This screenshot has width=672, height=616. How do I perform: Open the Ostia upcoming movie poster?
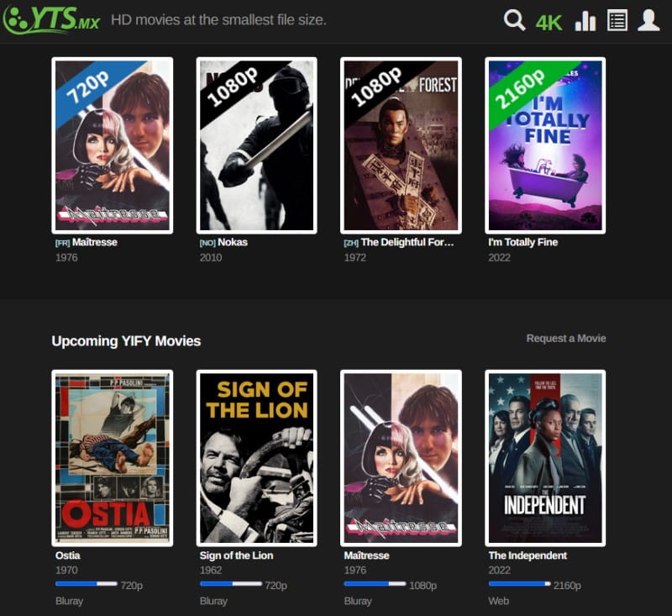click(x=112, y=458)
